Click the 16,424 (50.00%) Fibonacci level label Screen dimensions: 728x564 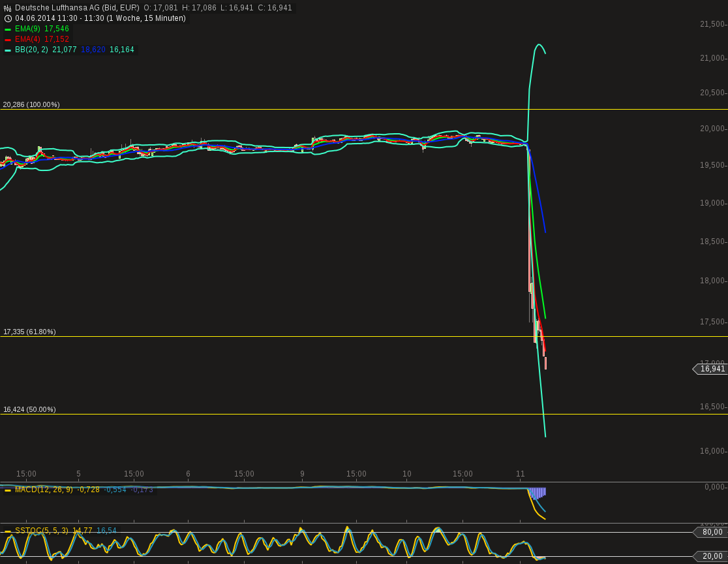tap(29, 409)
